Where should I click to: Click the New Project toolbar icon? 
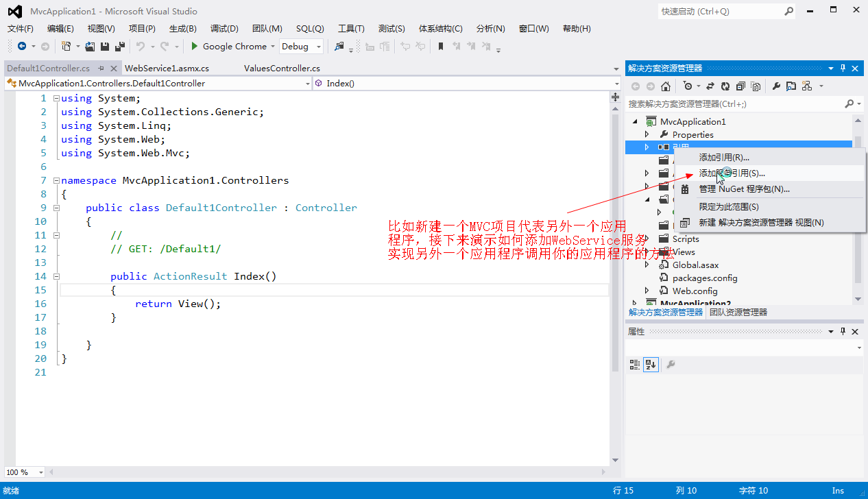click(66, 47)
